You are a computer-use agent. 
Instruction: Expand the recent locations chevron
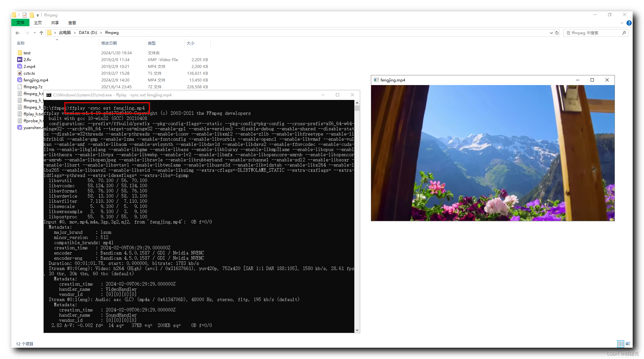tap(35, 33)
